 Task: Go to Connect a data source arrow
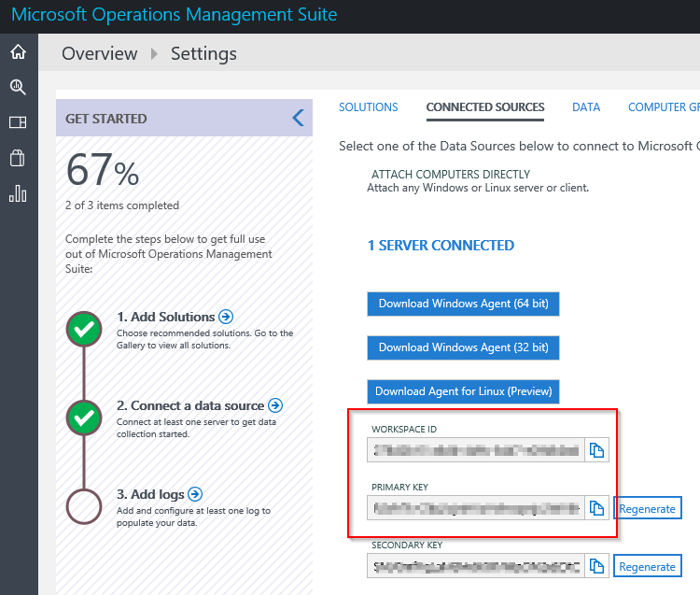275,405
